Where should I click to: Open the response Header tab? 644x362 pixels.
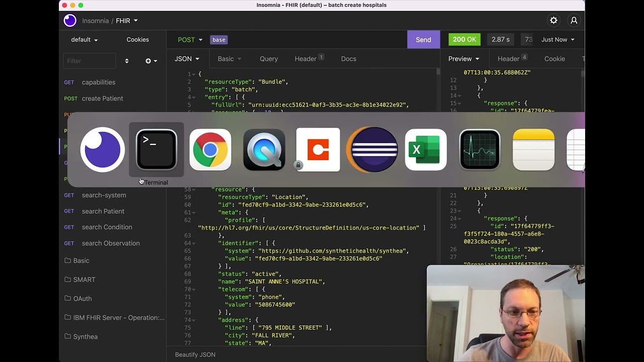512,59
